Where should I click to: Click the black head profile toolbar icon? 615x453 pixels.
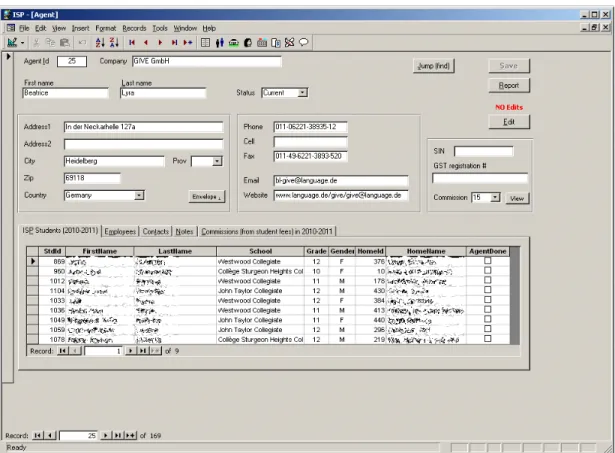tap(248, 42)
